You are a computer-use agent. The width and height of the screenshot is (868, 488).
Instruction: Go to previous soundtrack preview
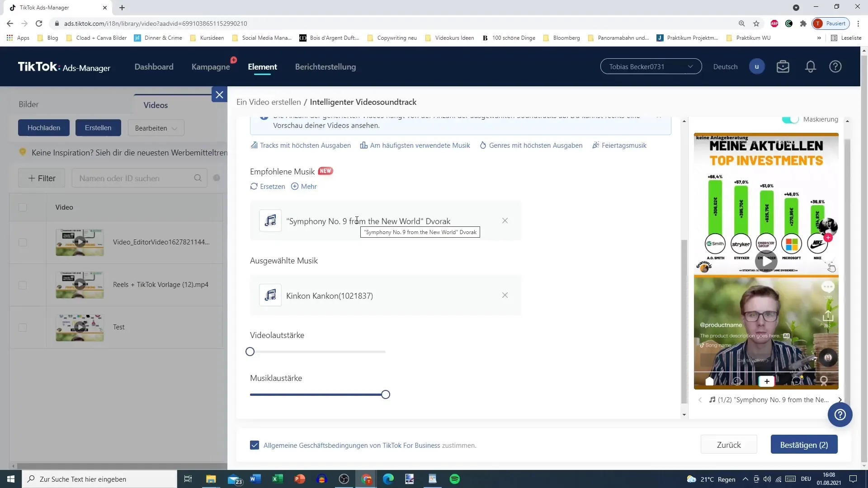click(x=700, y=400)
